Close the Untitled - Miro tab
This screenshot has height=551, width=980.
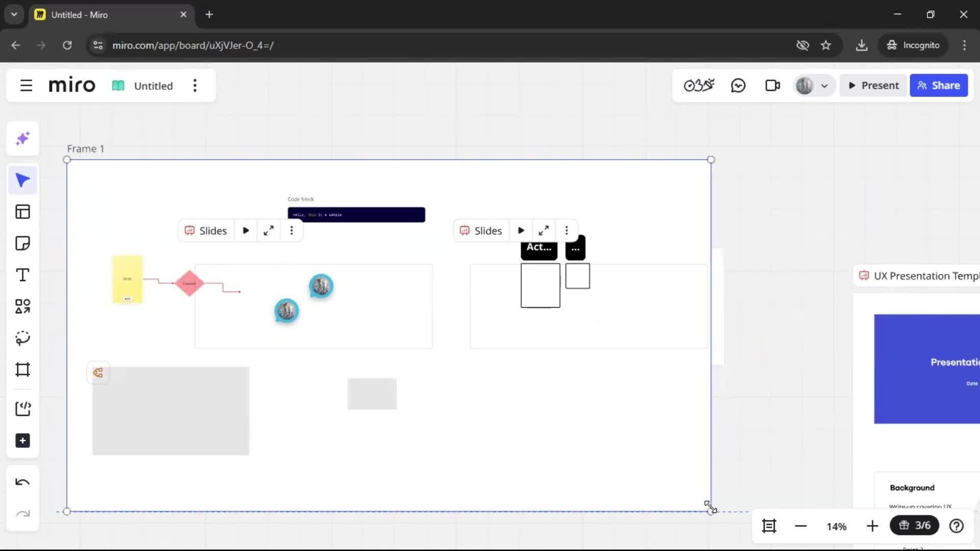point(183,14)
